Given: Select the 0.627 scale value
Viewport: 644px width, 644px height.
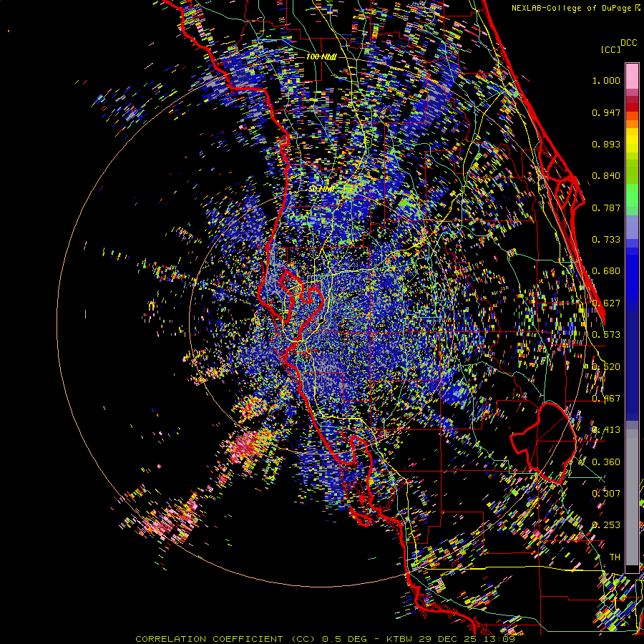Looking at the screenshot, I should tap(606, 303).
